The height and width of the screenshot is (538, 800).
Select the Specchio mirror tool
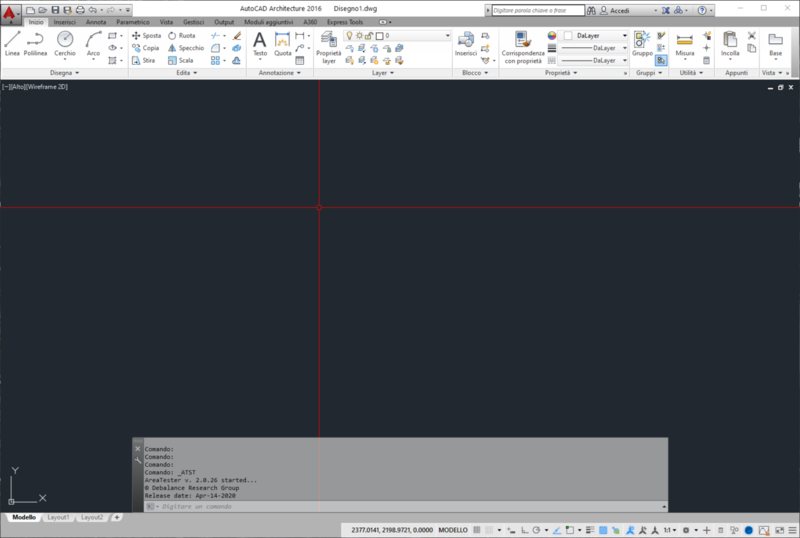(186, 48)
